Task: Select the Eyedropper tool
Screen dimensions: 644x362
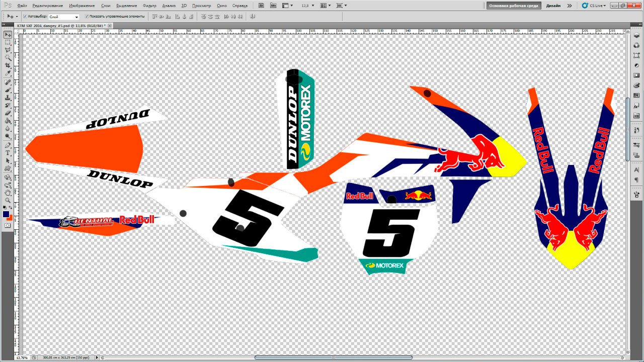Action: coord(8,73)
